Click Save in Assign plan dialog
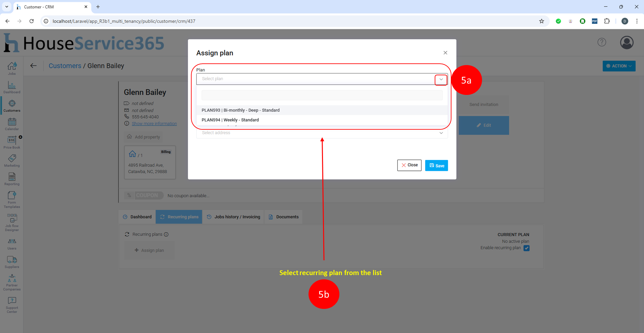644x333 pixels. tap(436, 165)
